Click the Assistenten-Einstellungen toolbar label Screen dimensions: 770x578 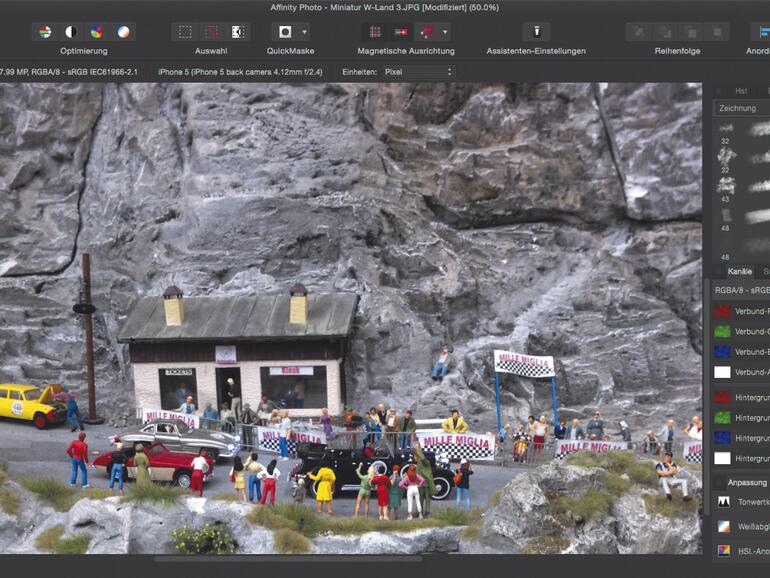click(536, 51)
